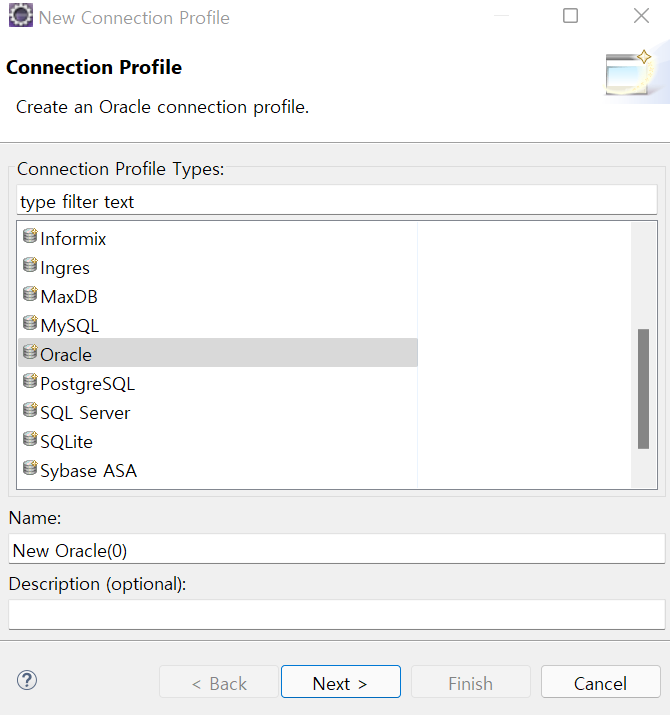Click the MySQL database icon

(30, 323)
